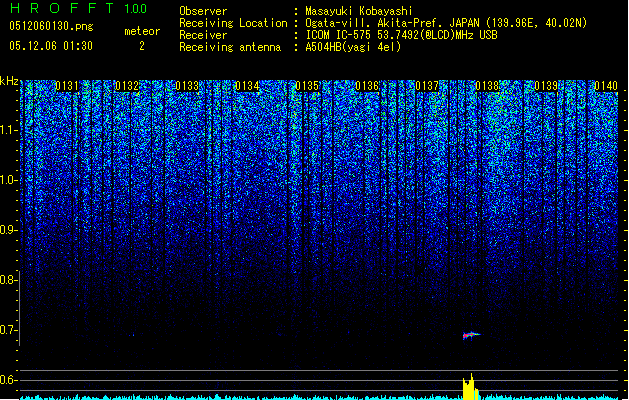This screenshot has height=400, width=629.
Task: Click the A504HB(yagi 4el) antenna value
Action: (353, 47)
